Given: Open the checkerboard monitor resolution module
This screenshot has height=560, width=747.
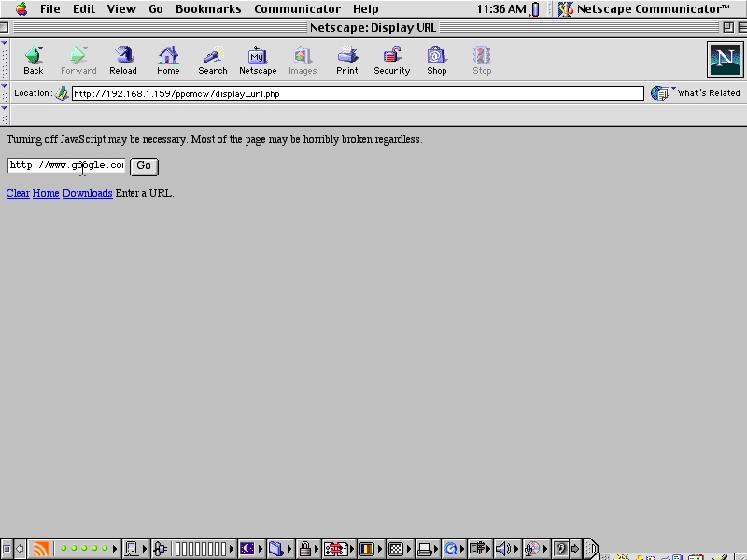Looking at the screenshot, I should pos(400,549).
